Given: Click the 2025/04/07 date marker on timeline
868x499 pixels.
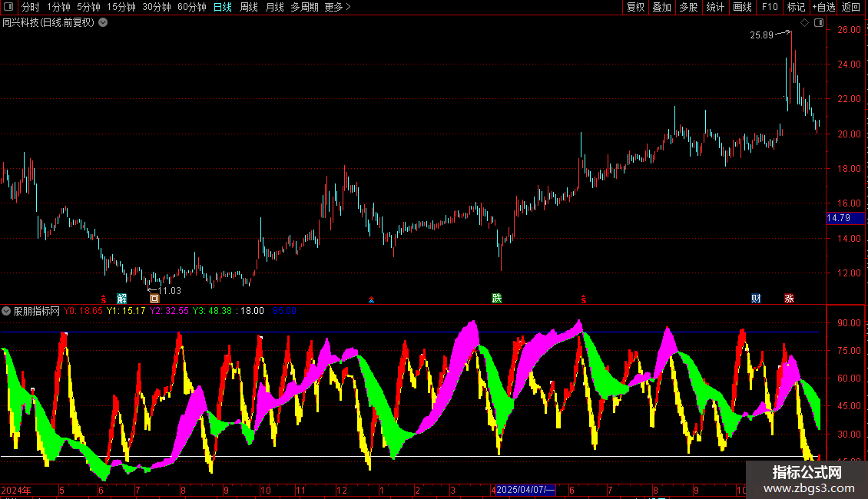Looking at the screenshot, I should (x=525, y=490).
